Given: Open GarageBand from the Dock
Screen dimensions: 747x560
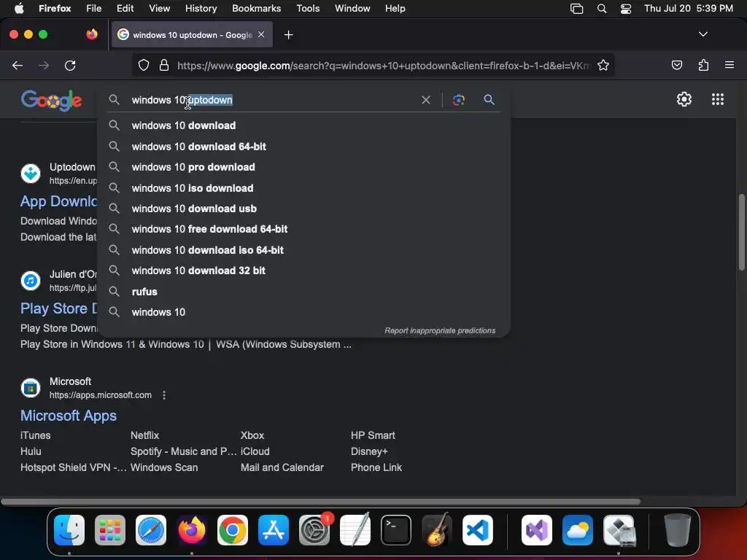Looking at the screenshot, I should pos(436,530).
